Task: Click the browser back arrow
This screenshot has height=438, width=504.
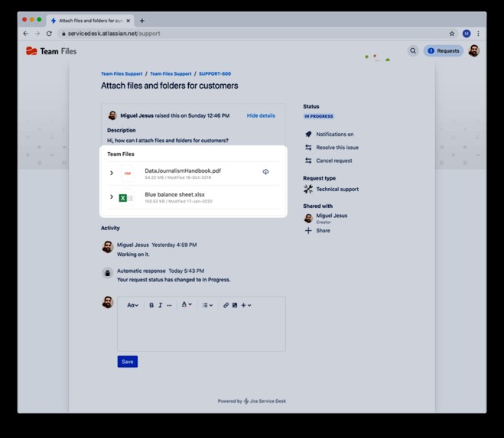Action: [26, 34]
